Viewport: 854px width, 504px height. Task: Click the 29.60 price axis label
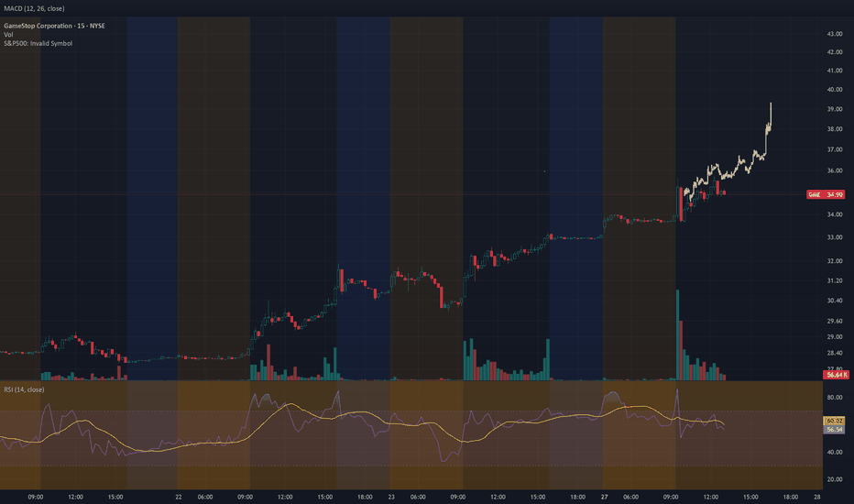pyautogui.click(x=835, y=321)
